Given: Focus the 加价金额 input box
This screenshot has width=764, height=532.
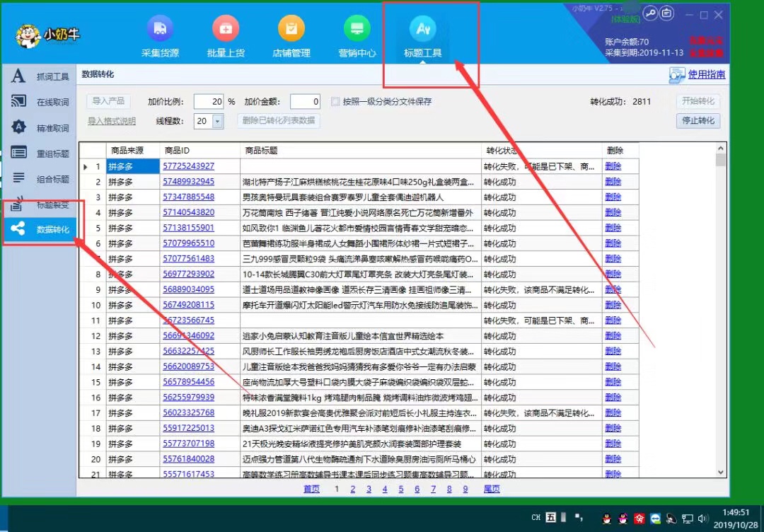Looking at the screenshot, I should [305, 101].
